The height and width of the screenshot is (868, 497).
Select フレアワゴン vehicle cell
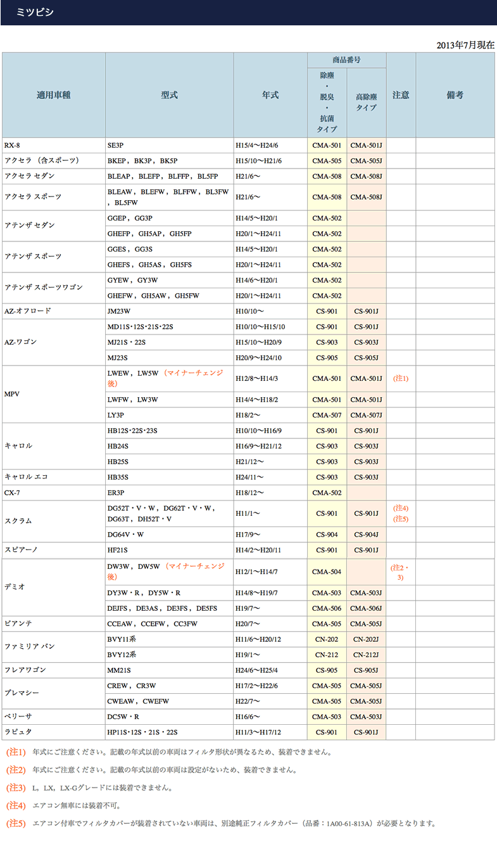(x=54, y=670)
